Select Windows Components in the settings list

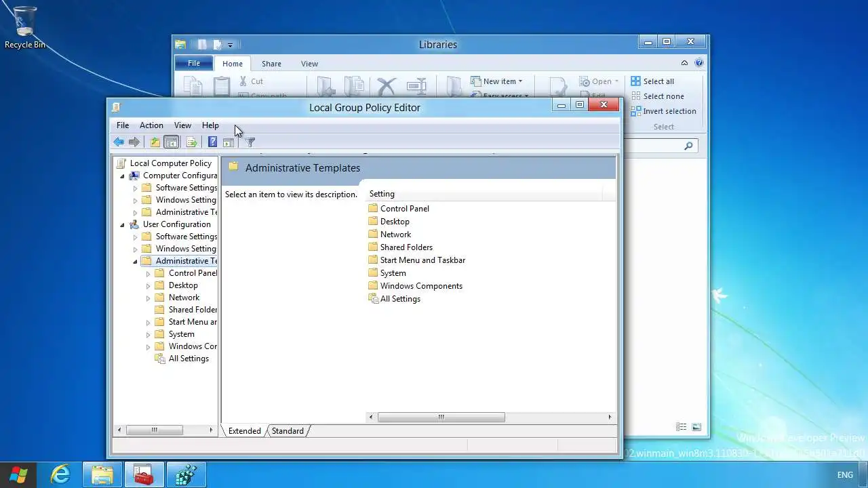click(x=421, y=286)
